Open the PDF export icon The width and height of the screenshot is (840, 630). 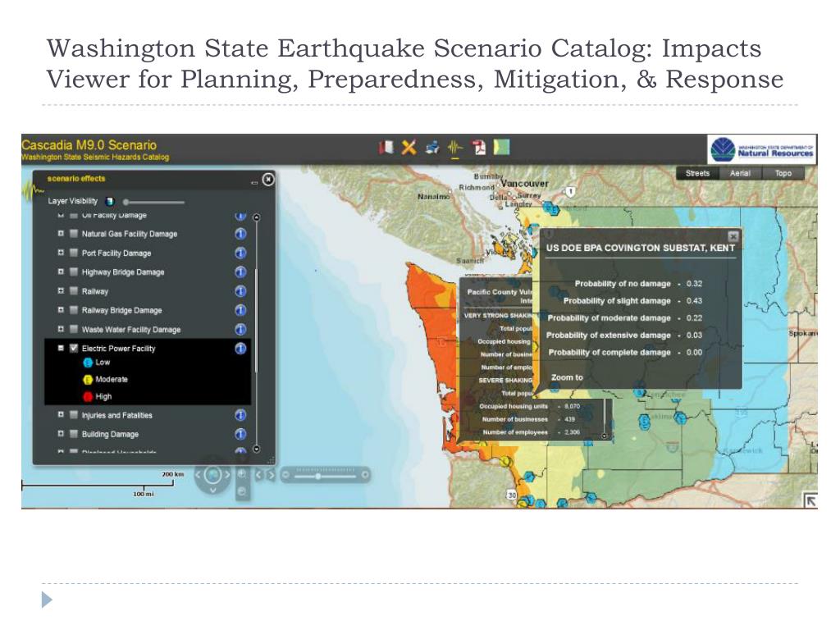[478, 147]
